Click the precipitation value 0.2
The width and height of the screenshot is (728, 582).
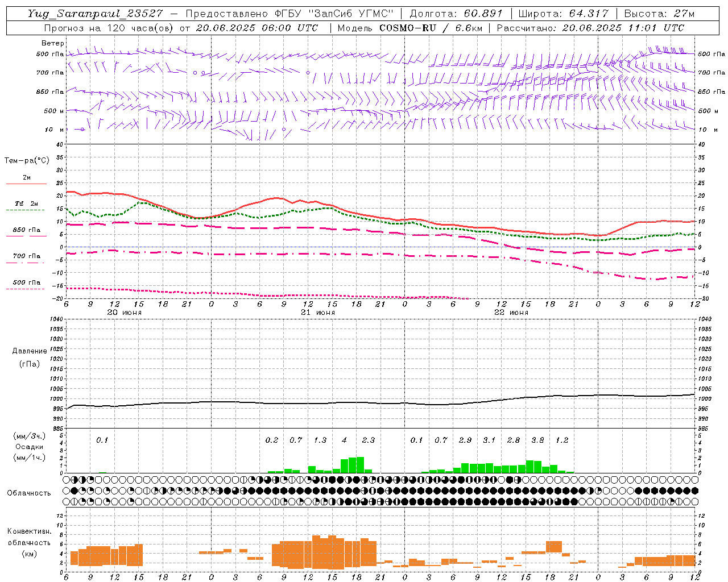tap(272, 440)
